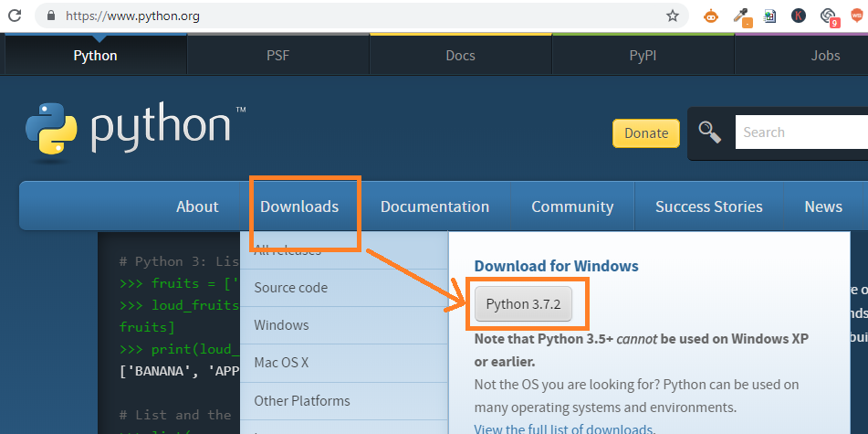
Task: Click the Python logo
Action: tap(135, 133)
